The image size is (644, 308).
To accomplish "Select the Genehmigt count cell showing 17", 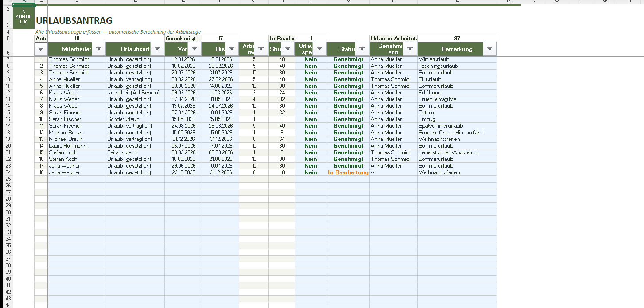I will [220, 39].
